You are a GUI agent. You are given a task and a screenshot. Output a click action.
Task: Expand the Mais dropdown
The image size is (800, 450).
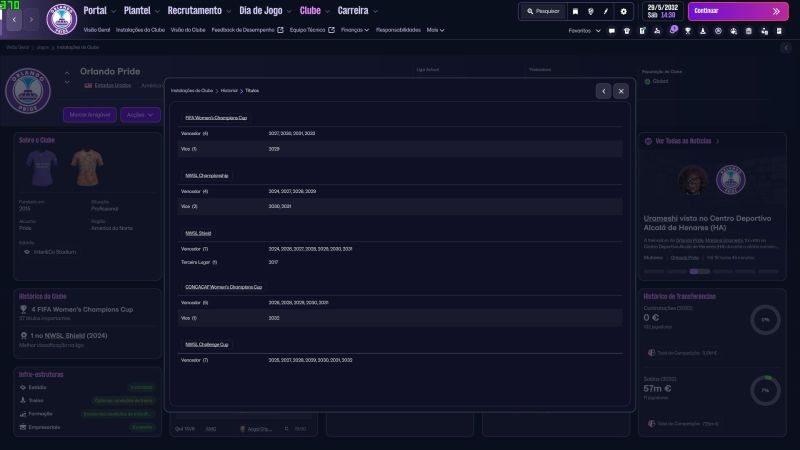435,30
